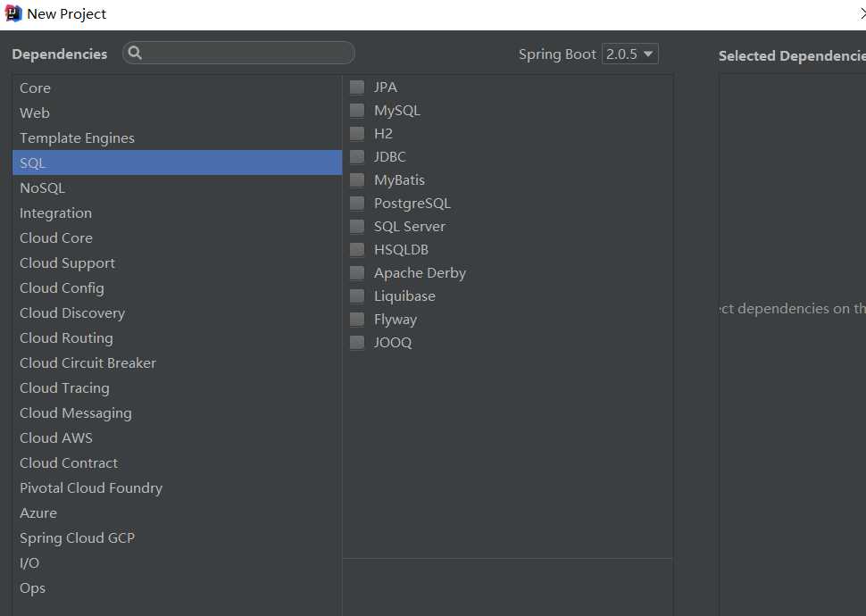This screenshot has height=616, width=866.
Task: Check the JPA dependency
Action: [357, 87]
